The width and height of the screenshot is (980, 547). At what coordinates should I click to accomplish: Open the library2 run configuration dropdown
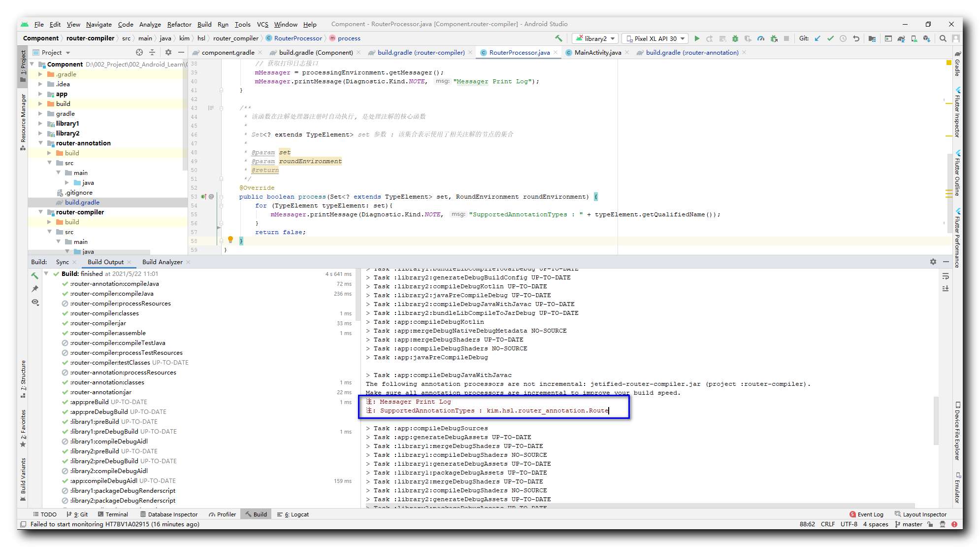coord(595,38)
